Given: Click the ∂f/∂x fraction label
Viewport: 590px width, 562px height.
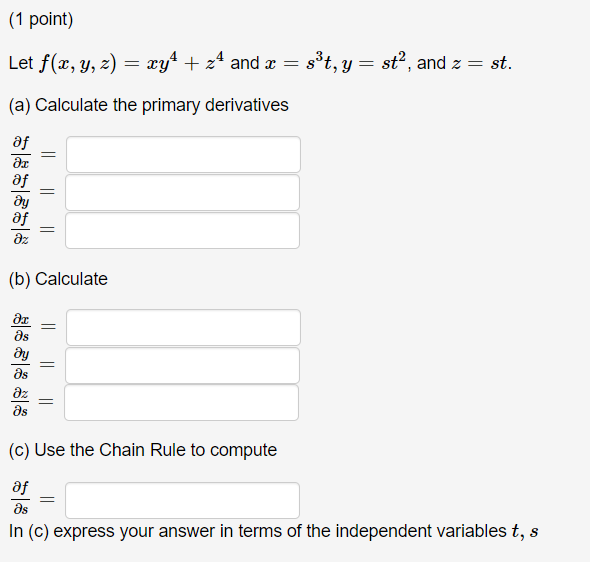Looking at the screenshot, I should pos(21,153).
